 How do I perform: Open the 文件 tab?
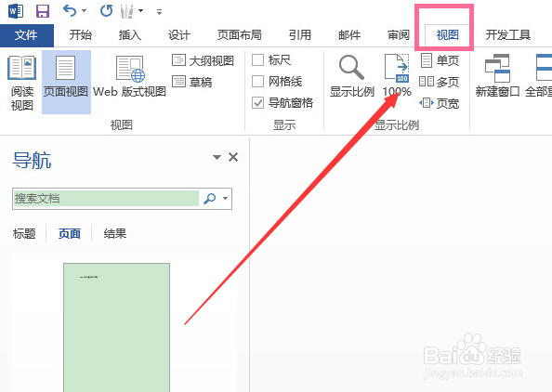click(x=27, y=35)
